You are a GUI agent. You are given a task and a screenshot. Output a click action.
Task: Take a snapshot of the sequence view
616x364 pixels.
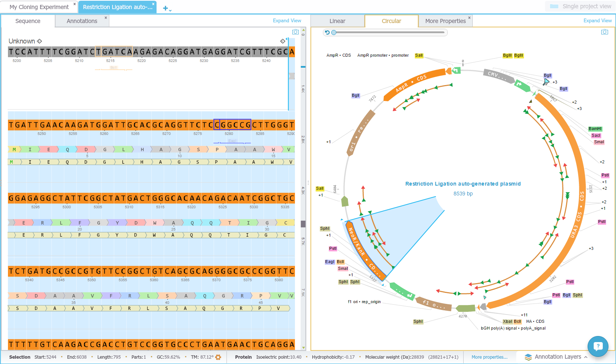295,32
